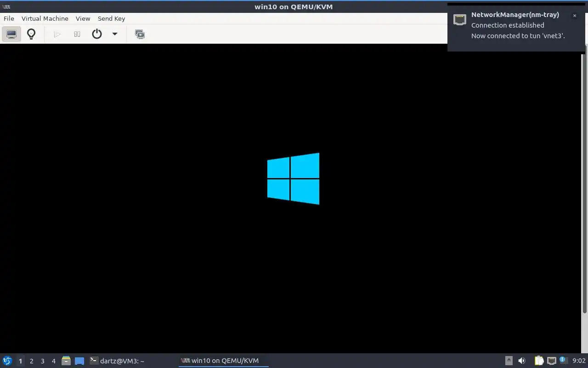This screenshot has height=368, width=588.
Task: Switch to workspace 2
Action: [x=32, y=361]
